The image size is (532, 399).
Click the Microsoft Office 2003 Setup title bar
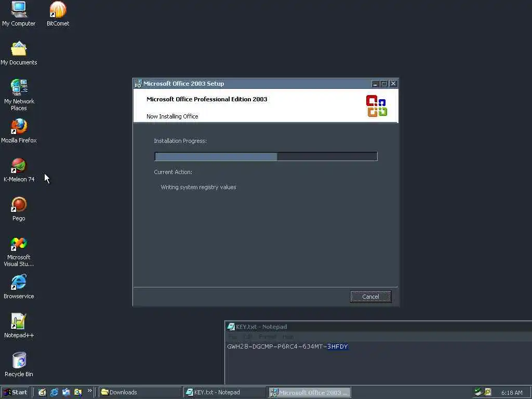pos(265,84)
